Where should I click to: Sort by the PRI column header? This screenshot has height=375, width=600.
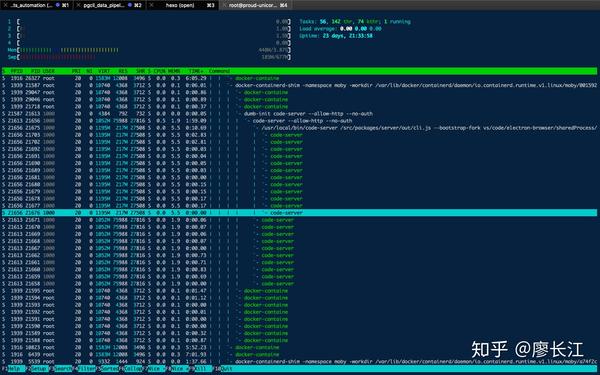pos(77,71)
